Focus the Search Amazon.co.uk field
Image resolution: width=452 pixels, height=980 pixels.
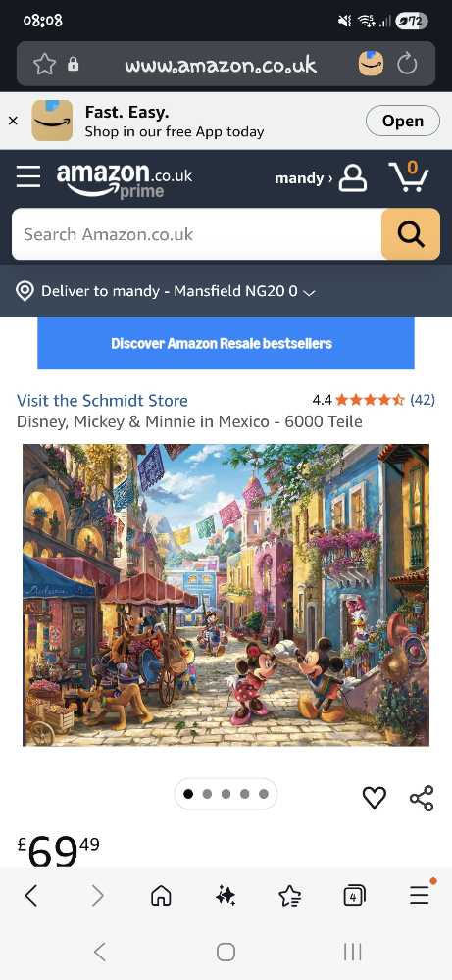(x=196, y=234)
